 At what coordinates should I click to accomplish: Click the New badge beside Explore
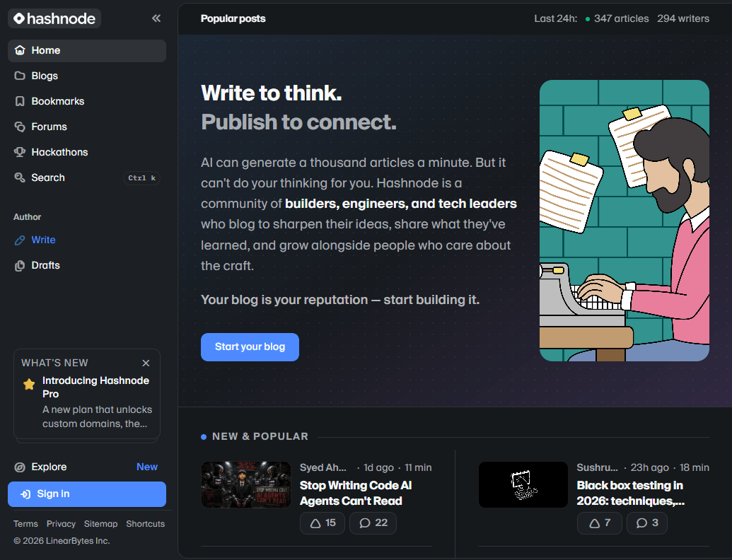click(147, 467)
